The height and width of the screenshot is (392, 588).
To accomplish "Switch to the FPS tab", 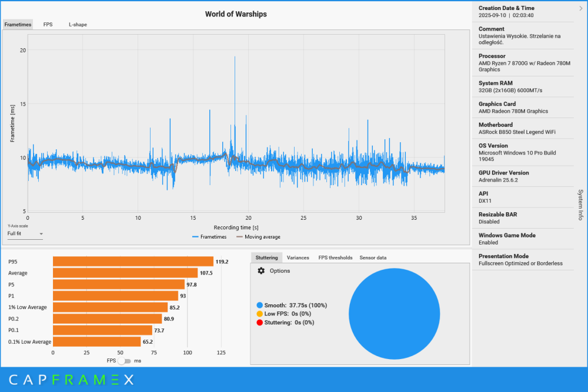I will 48,24.
